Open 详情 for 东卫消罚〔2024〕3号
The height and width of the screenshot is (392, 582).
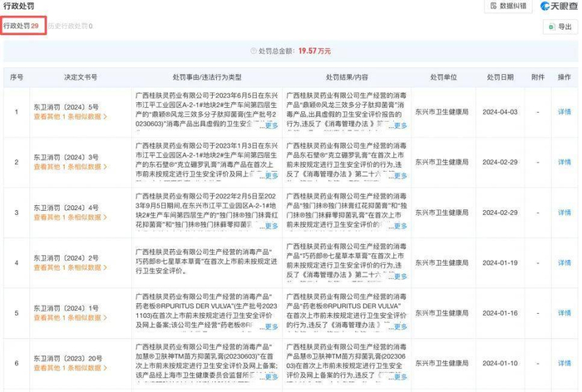point(565,162)
